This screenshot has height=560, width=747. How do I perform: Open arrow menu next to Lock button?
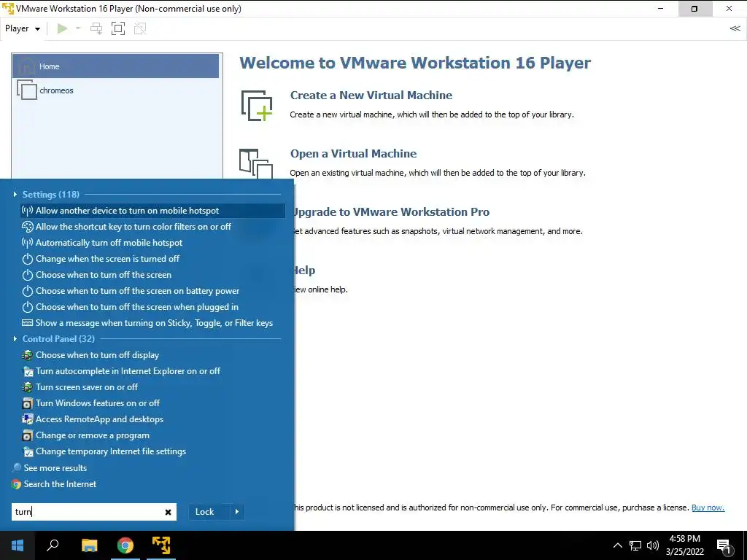point(237,512)
